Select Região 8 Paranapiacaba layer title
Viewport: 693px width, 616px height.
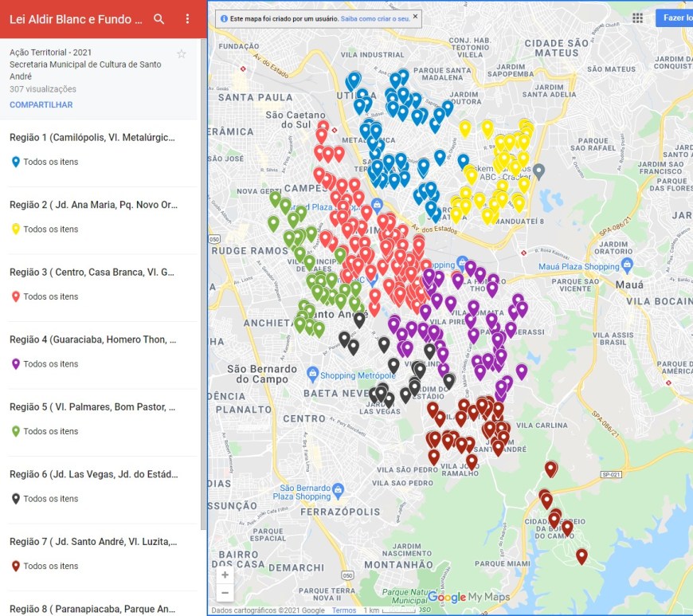(x=92, y=610)
